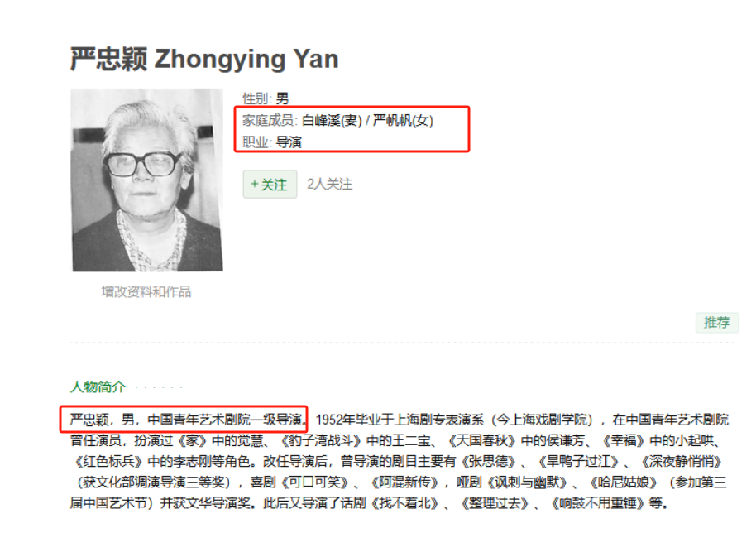Click the play title 《响鼓不用重锤》 in biography
756x533 pixels.
click(x=598, y=504)
